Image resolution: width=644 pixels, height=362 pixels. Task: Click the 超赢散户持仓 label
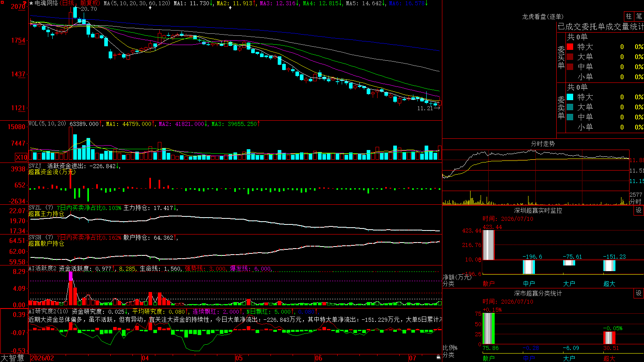46,244
